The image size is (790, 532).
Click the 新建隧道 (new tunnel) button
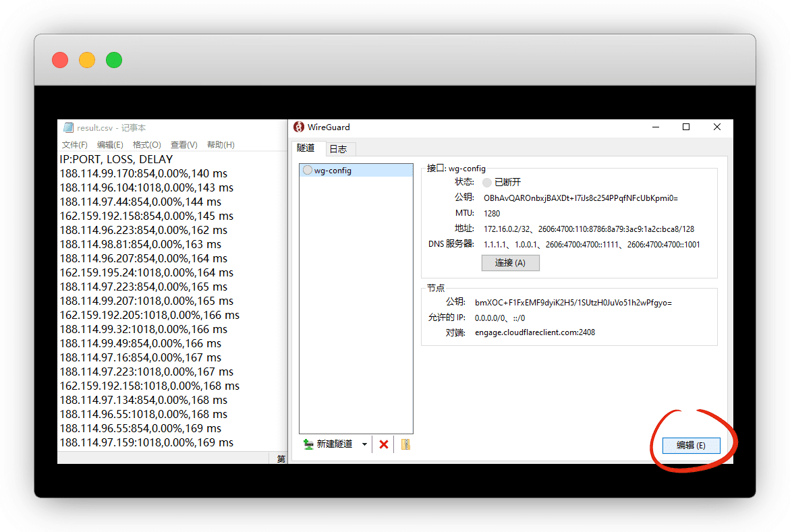[x=329, y=444]
